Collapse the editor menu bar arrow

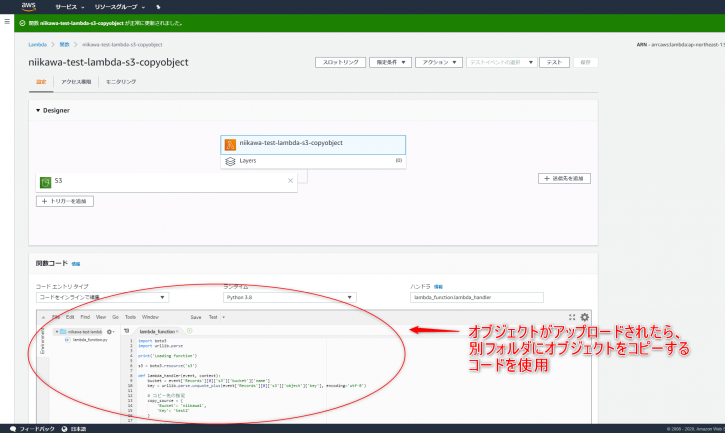tap(43, 317)
